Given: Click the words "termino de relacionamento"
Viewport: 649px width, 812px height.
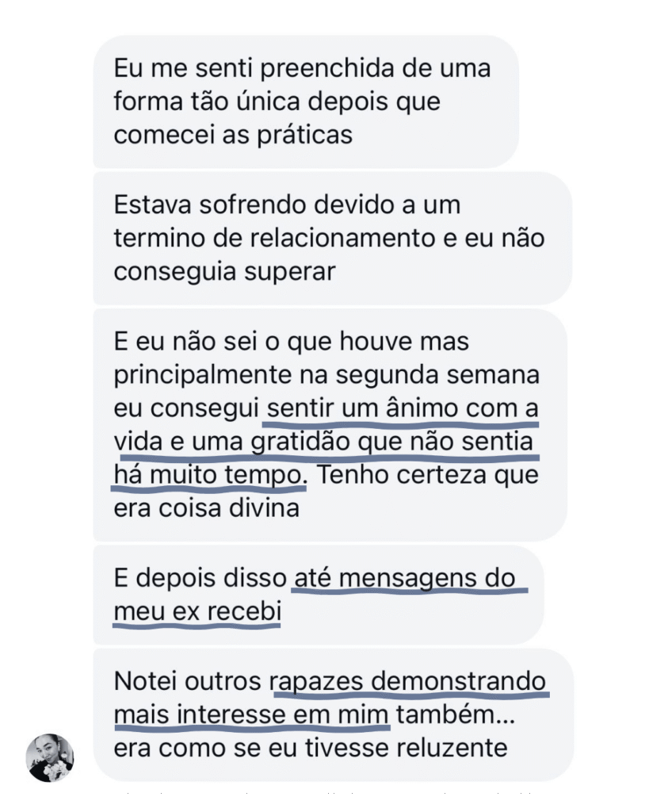Looking at the screenshot, I should point(263,238).
